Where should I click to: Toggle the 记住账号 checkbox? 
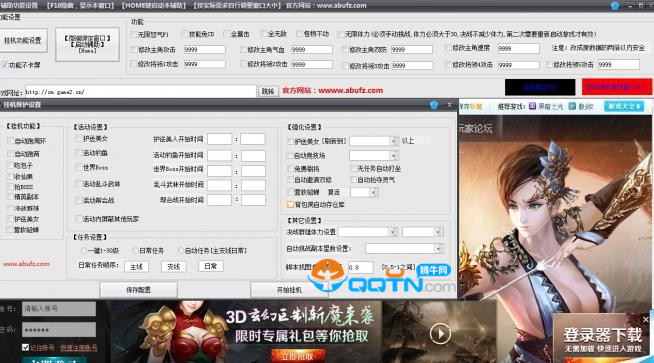(x=25, y=347)
